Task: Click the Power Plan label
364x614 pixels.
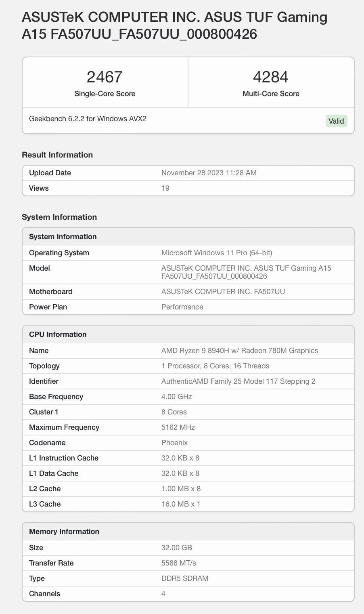Action: tap(48, 307)
